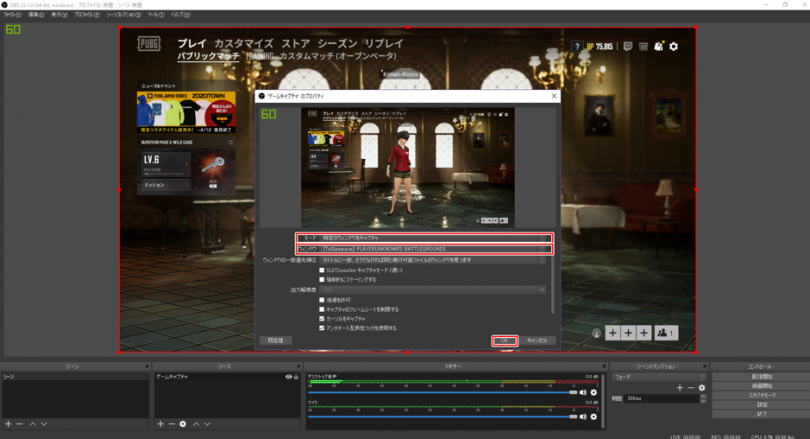Add a new source with the plus icon

coord(161,424)
